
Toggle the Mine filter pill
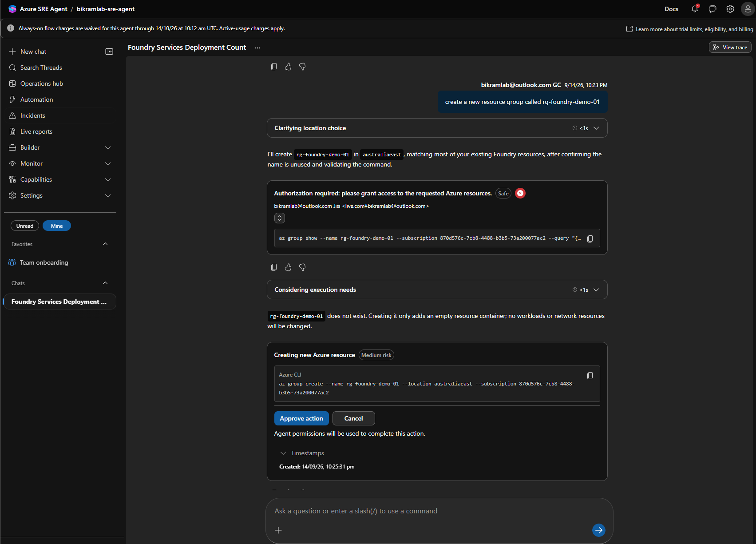click(x=57, y=226)
